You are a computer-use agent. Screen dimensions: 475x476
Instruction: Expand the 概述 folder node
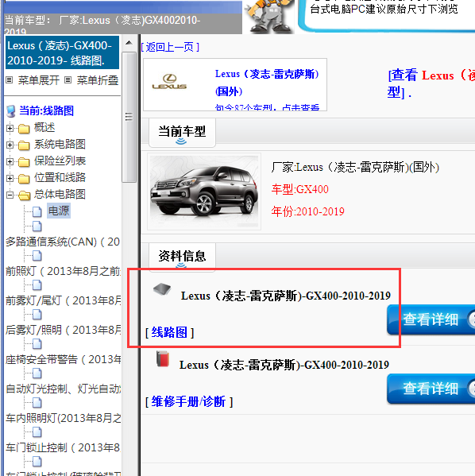coord(10,128)
